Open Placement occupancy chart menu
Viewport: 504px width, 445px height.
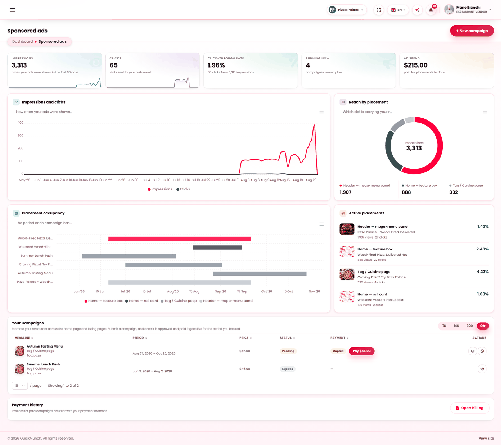[321, 224]
